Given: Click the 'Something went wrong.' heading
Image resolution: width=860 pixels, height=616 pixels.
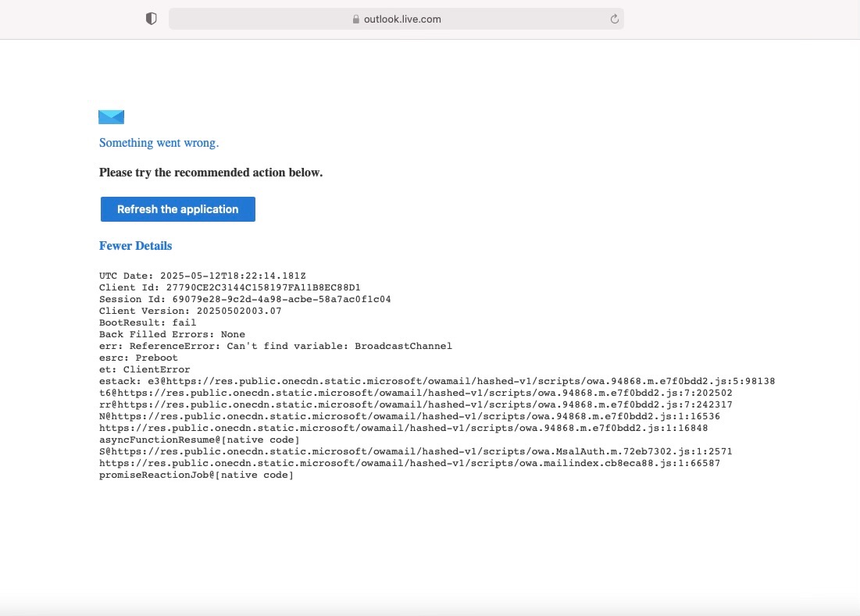Looking at the screenshot, I should [159, 143].
